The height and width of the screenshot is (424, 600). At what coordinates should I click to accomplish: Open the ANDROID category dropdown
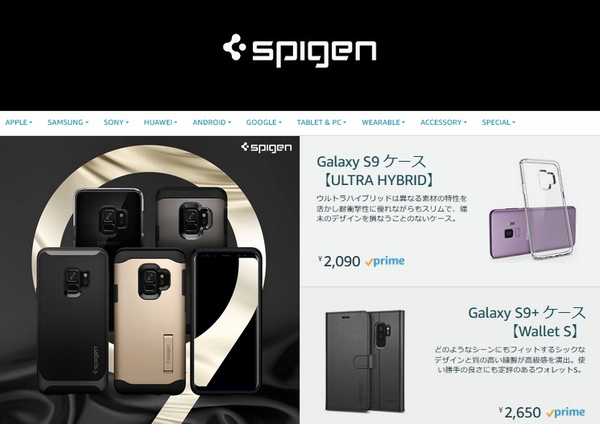click(x=212, y=122)
